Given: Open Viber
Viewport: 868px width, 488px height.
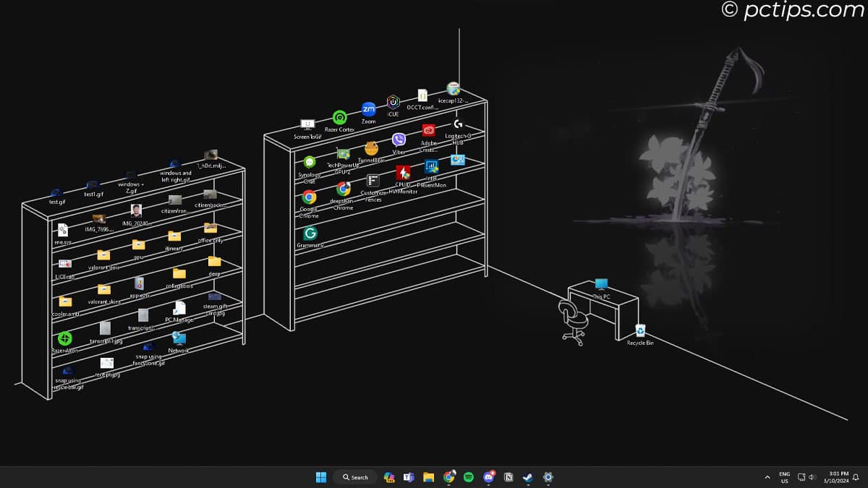Looking at the screenshot, I should pyautogui.click(x=398, y=140).
